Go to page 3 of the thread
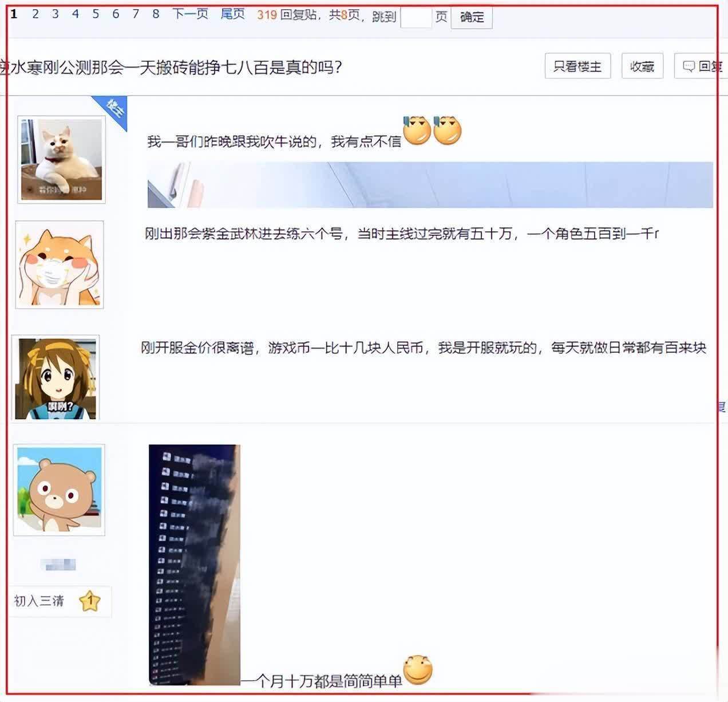The image size is (728, 702). coord(56,14)
